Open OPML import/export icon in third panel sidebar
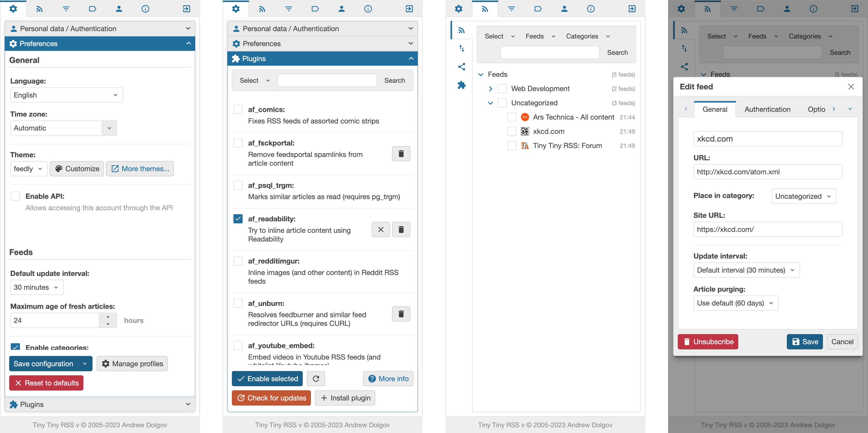The image size is (868, 433). 462,48
